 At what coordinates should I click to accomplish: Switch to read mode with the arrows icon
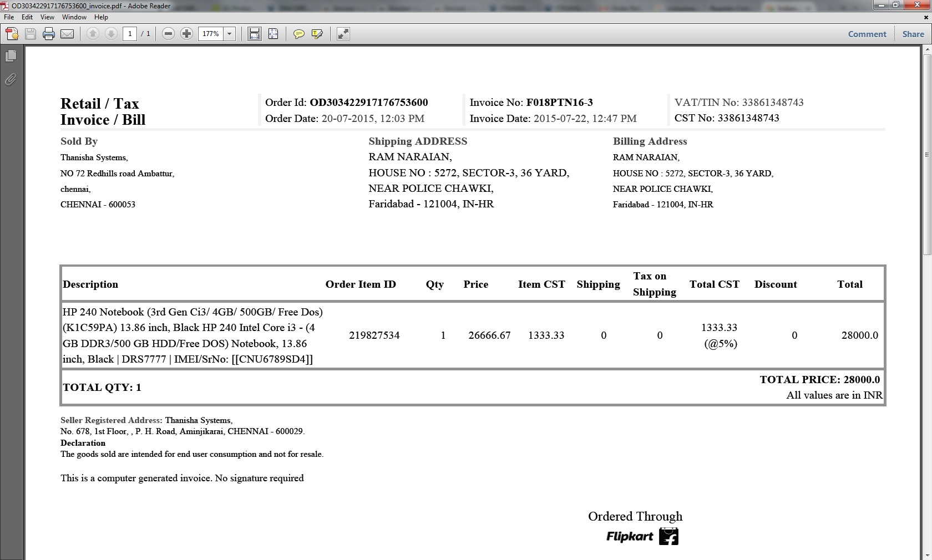click(343, 34)
